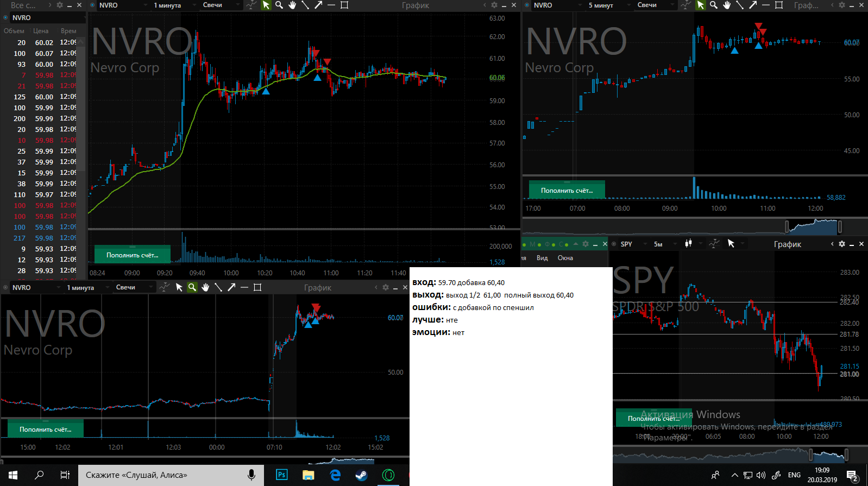
Task: Open Steam from the taskbar
Action: point(361,475)
